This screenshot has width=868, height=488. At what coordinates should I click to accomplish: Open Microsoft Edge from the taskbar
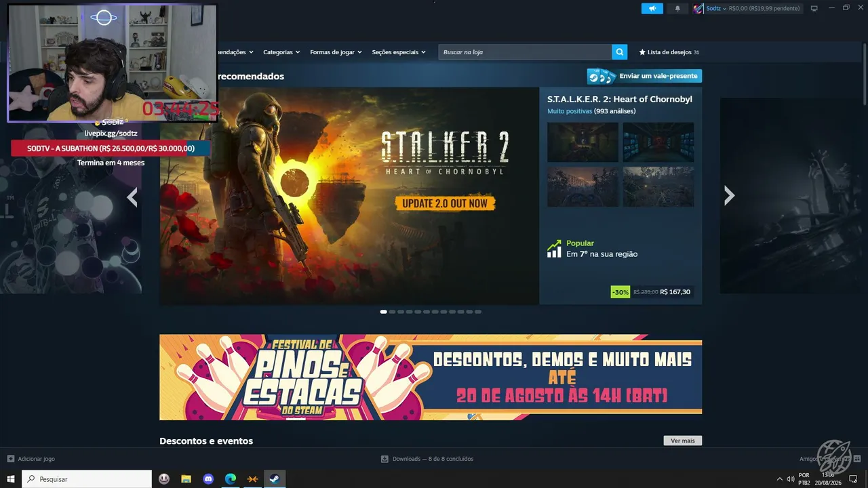pyautogui.click(x=231, y=479)
